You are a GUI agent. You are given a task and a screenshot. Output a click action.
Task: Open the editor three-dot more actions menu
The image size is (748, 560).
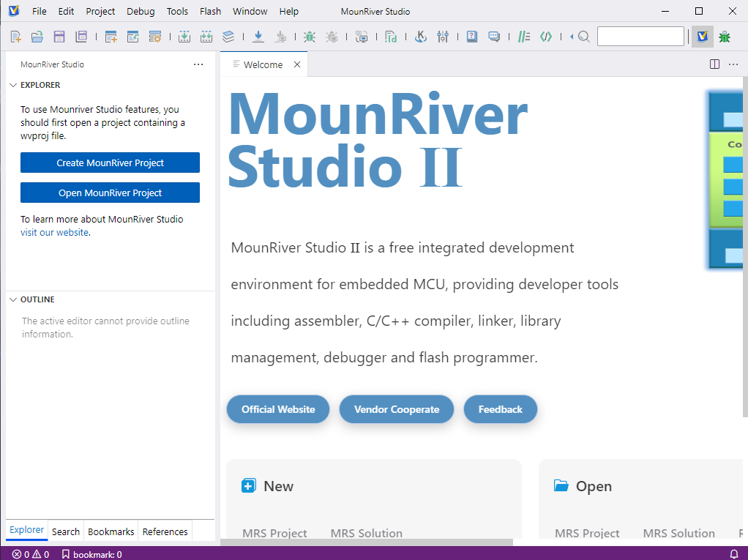[x=733, y=64]
